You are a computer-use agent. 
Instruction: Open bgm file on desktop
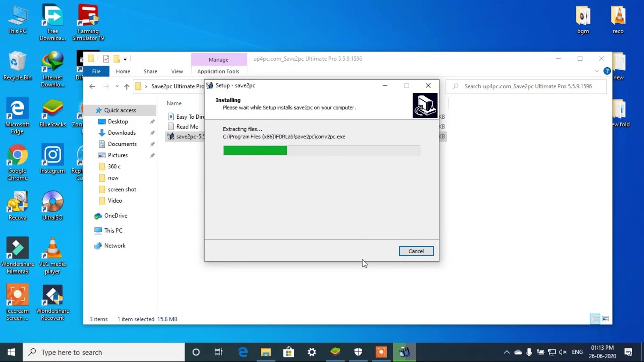[x=583, y=19]
